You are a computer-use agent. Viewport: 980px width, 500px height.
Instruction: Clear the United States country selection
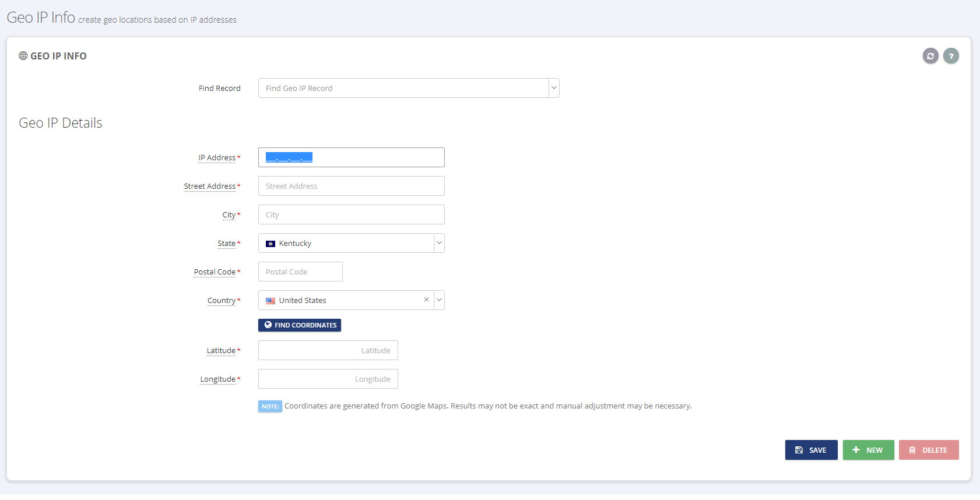(426, 300)
